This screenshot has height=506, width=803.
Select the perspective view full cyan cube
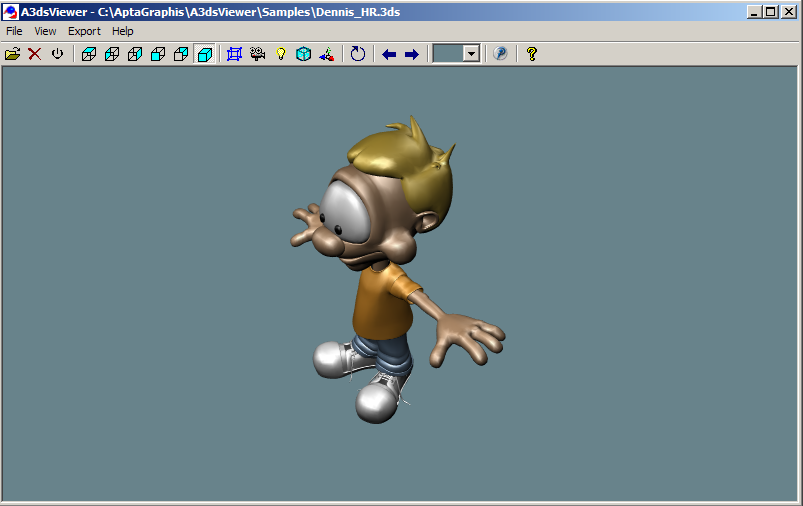pos(205,54)
